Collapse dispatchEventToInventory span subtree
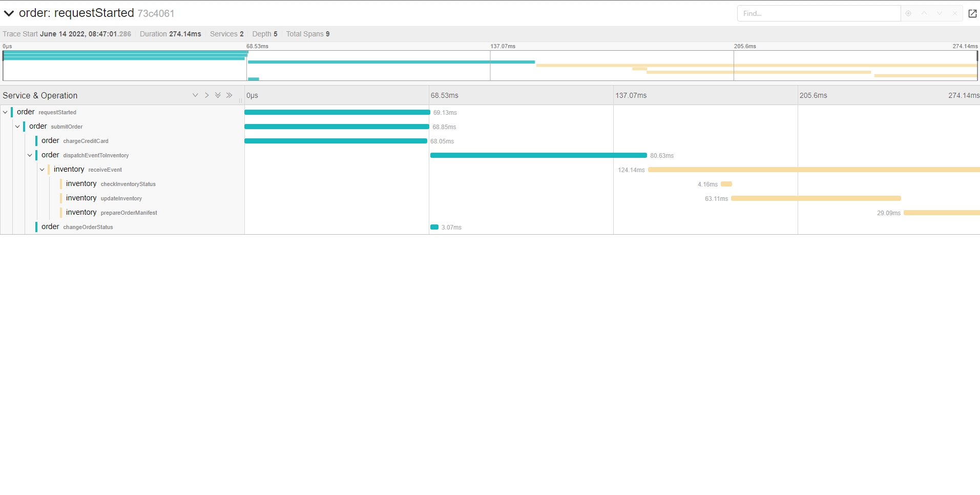The width and height of the screenshot is (980, 495). [30, 155]
